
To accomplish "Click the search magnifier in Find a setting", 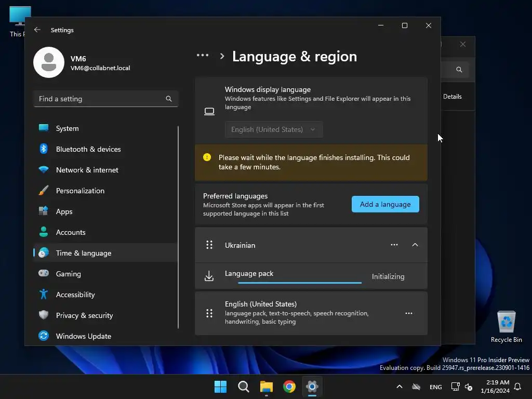I will (x=169, y=99).
